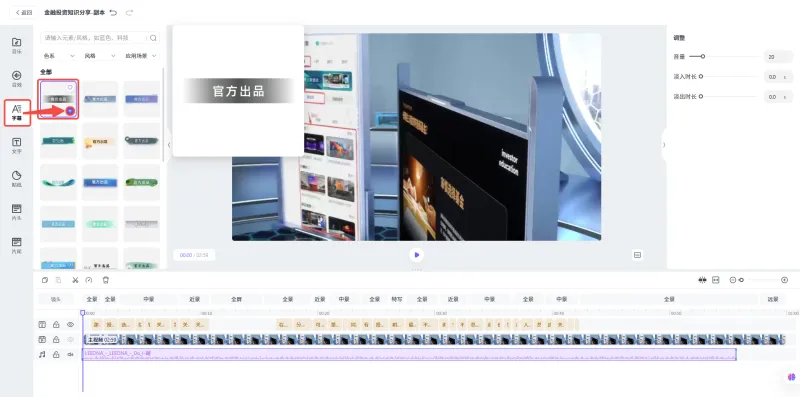Viewport: 800px width, 397px height.
Task: Zoom out the timeline with minus icon
Action: click(733, 280)
